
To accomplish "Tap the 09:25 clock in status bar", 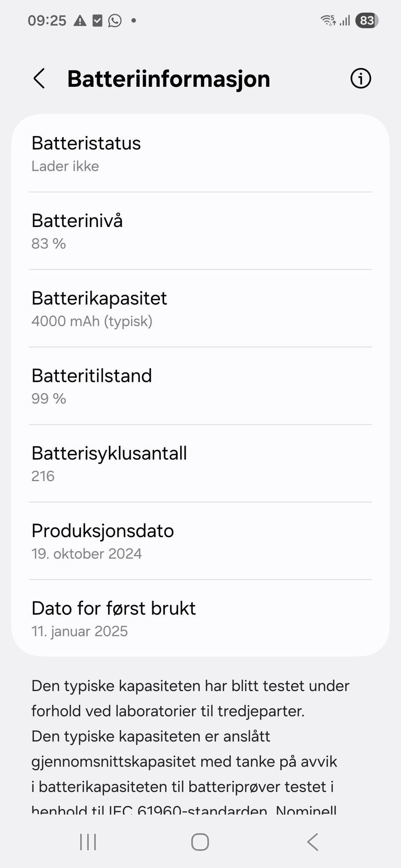I will (47, 20).
